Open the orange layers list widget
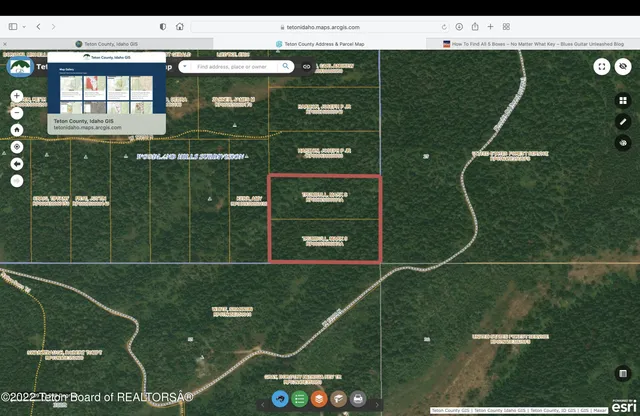640x416 pixels. coord(318,399)
